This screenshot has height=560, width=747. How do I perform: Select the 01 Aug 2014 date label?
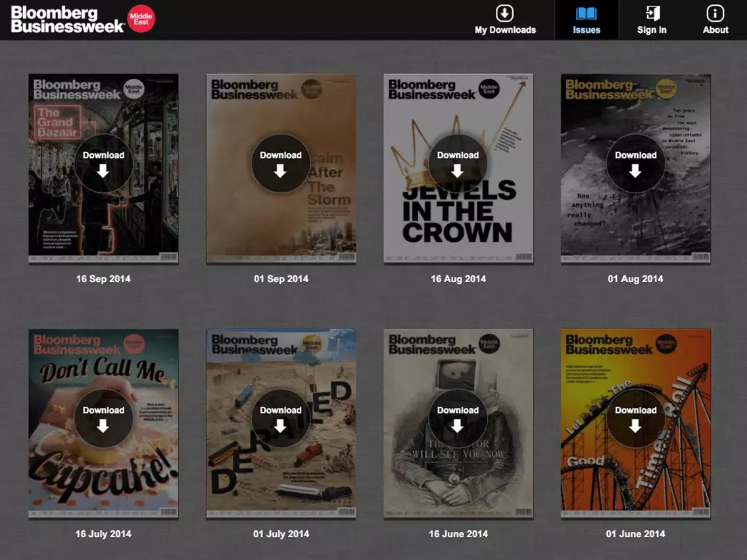635,279
